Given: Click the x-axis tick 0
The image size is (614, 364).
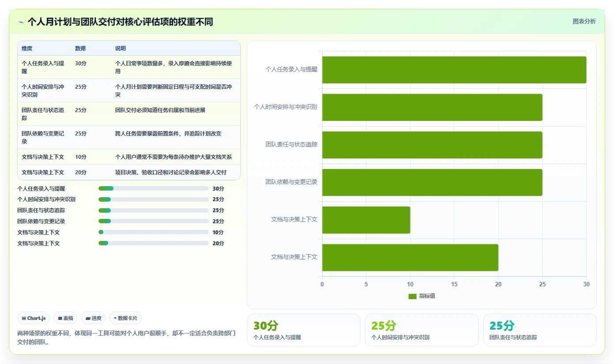Looking at the screenshot, I should [322, 285].
